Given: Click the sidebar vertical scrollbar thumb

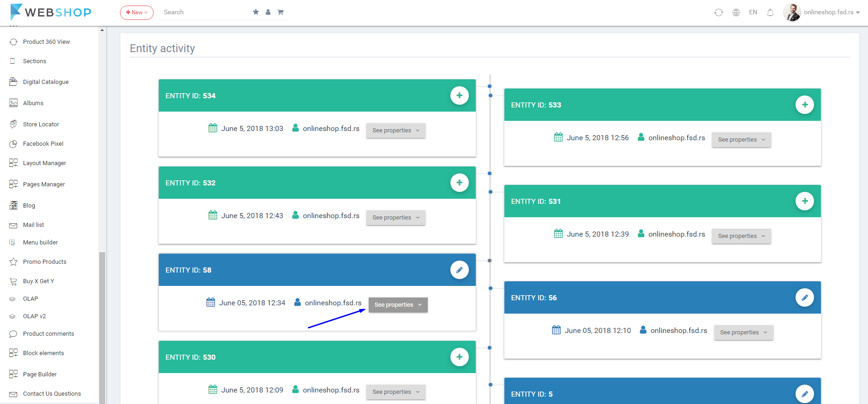Looking at the screenshot, I should (x=102, y=327).
